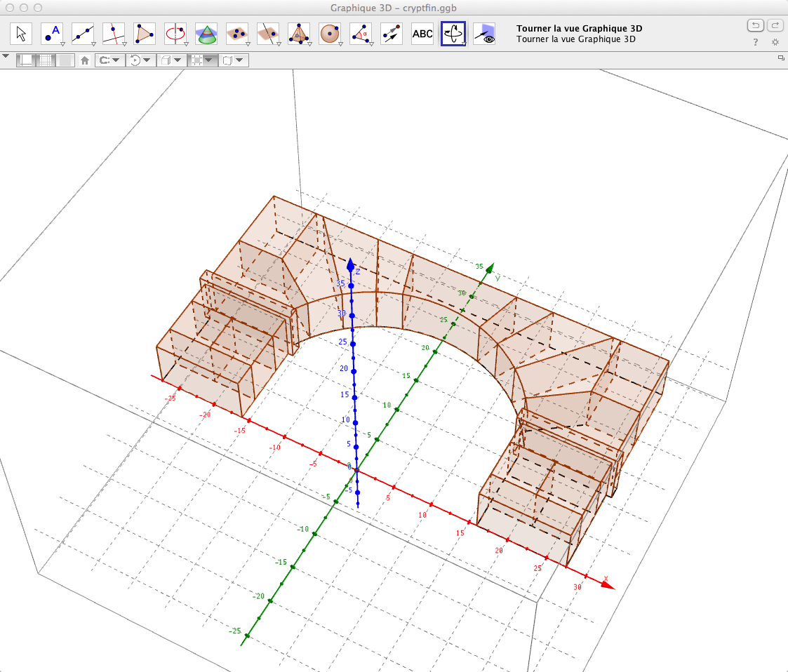The height and width of the screenshot is (672, 788).
Task: Select the Perpendicular line tool
Action: click(114, 34)
